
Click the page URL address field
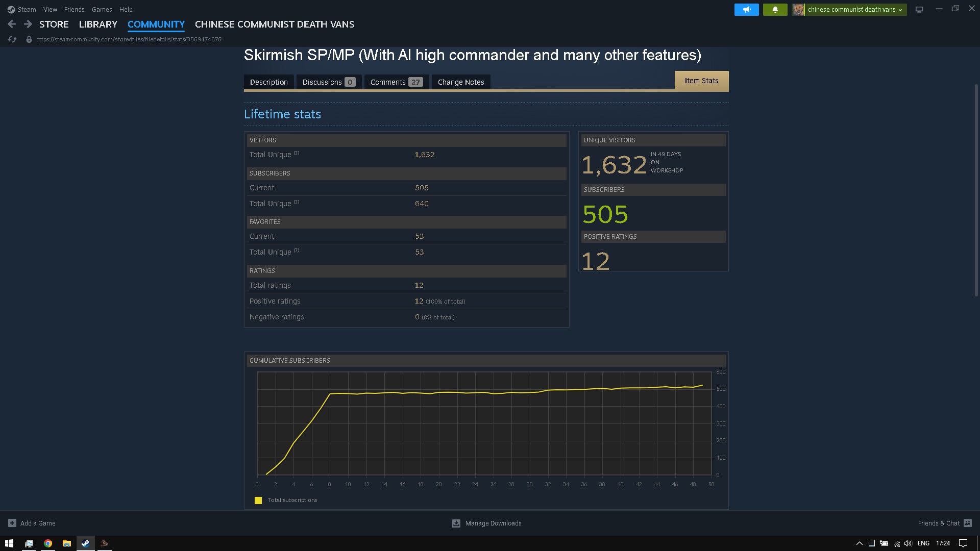point(129,39)
